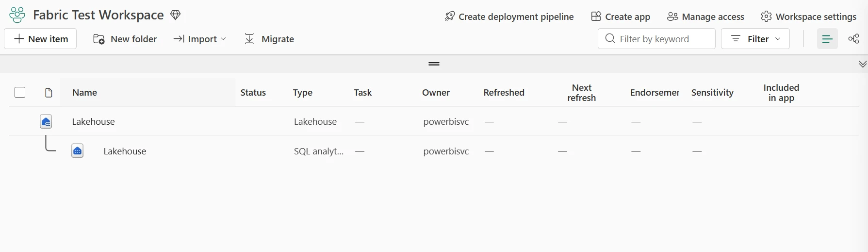Viewport: 868px width, 252px height.
Task: Click the Filter dropdown chevron
Action: pyautogui.click(x=778, y=39)
